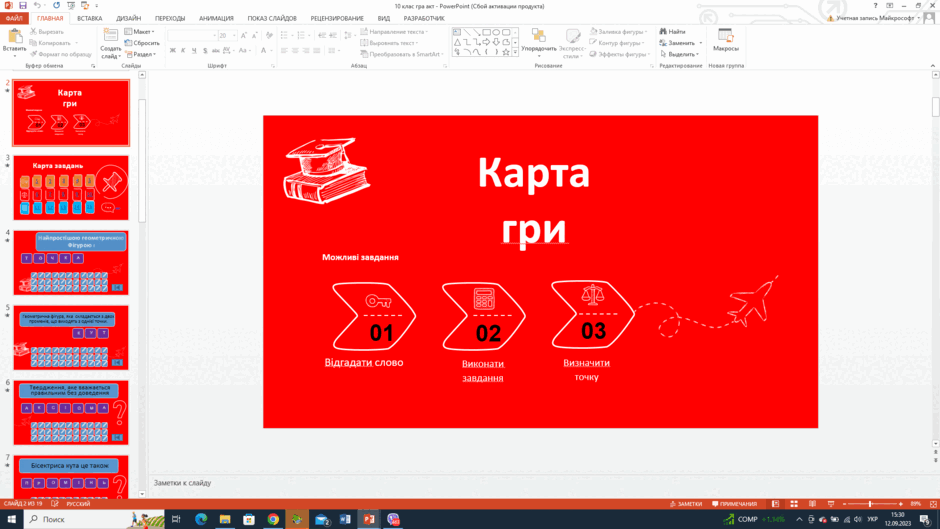Follow the Виконати завдання link on slide
This screenshot has width=940, height=529.
click(483, 371)
